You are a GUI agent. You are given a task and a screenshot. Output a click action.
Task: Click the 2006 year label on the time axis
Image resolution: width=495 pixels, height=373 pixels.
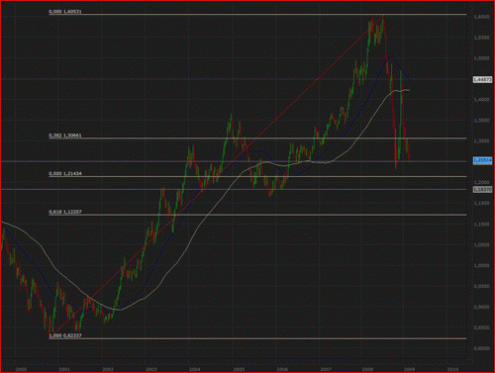(282, 369)
